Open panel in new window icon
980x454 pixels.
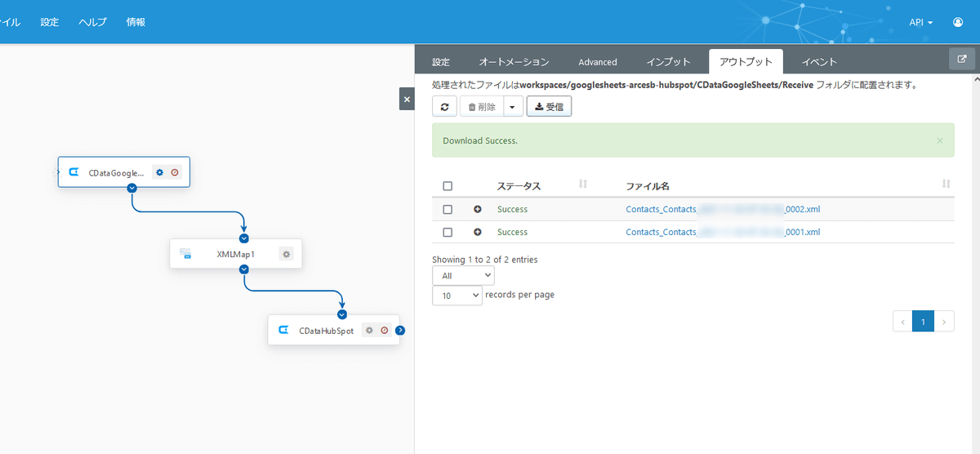point(962,59)
